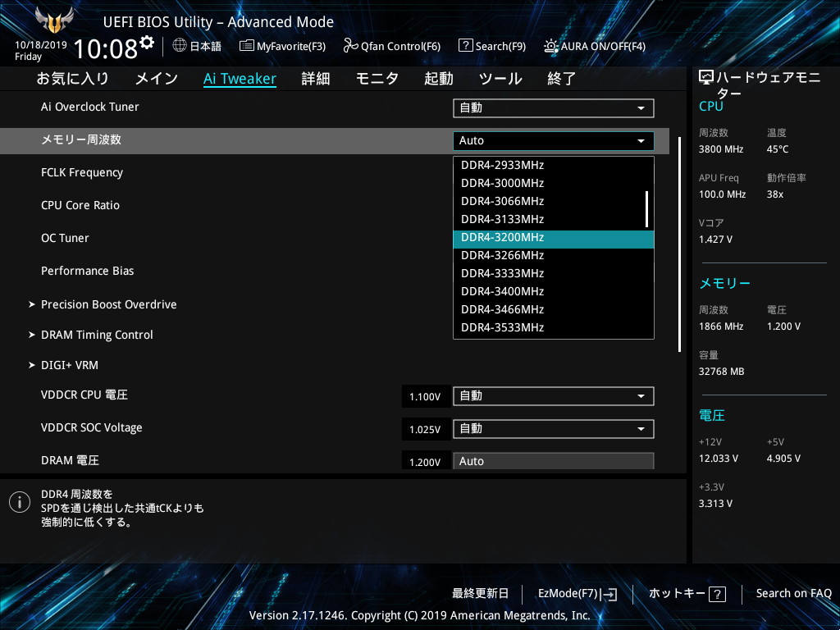
Task: Open Qfan Control fan icon
Action: [350, 46]
